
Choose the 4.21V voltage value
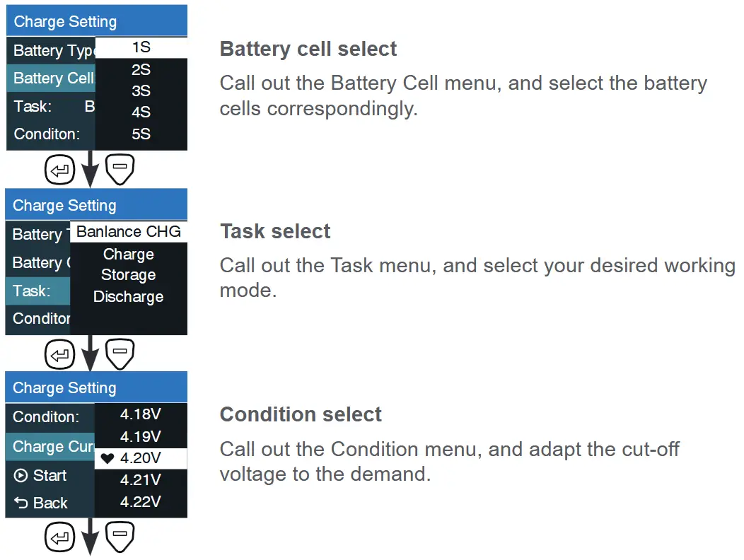click(141, 480)
